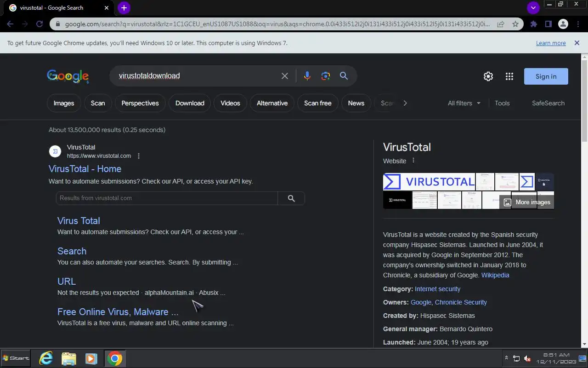Open the Search sitelink
This screenshot has height=368, width=588.
[72, 251]
